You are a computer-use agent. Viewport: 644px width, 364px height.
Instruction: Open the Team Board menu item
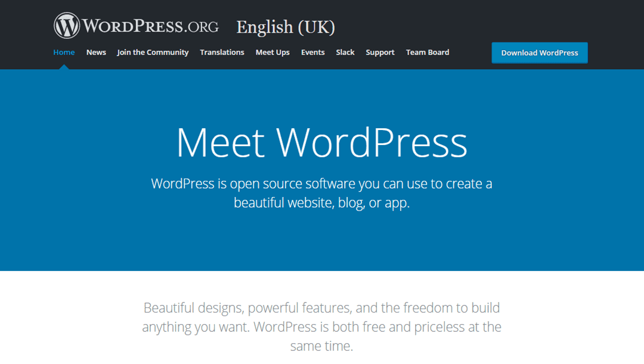click(428, 53)
